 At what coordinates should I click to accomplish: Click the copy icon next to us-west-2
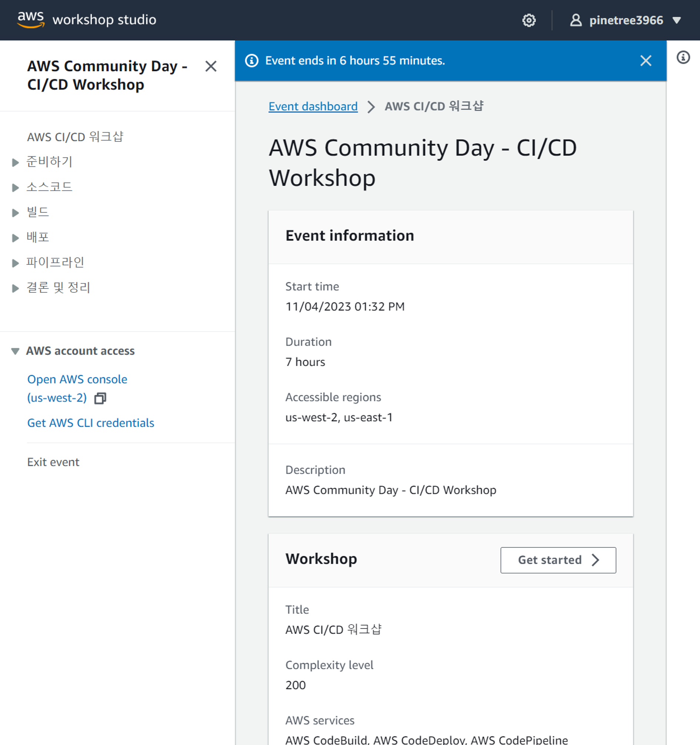tap(100, 398)
